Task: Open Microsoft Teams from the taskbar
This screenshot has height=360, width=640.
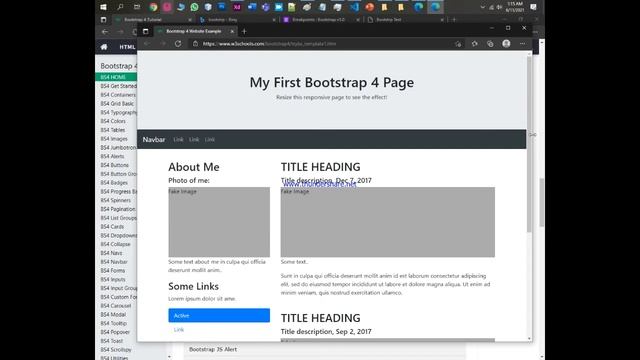Action: pos(265,7)
